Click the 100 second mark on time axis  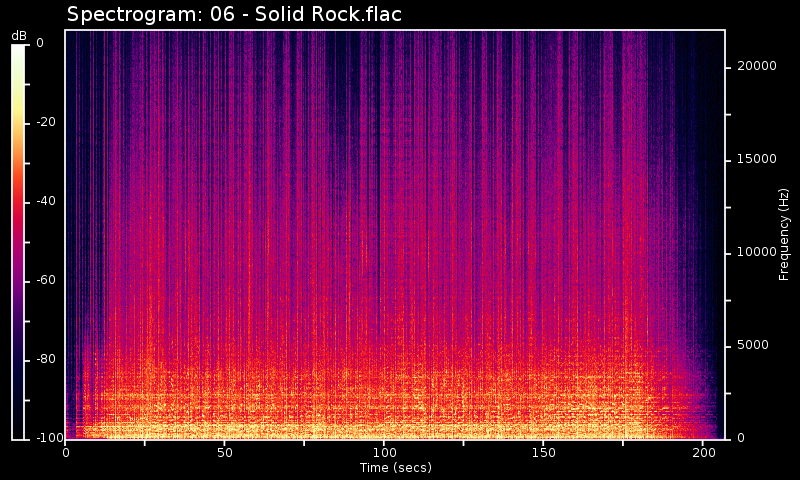(x=384, y=453)
